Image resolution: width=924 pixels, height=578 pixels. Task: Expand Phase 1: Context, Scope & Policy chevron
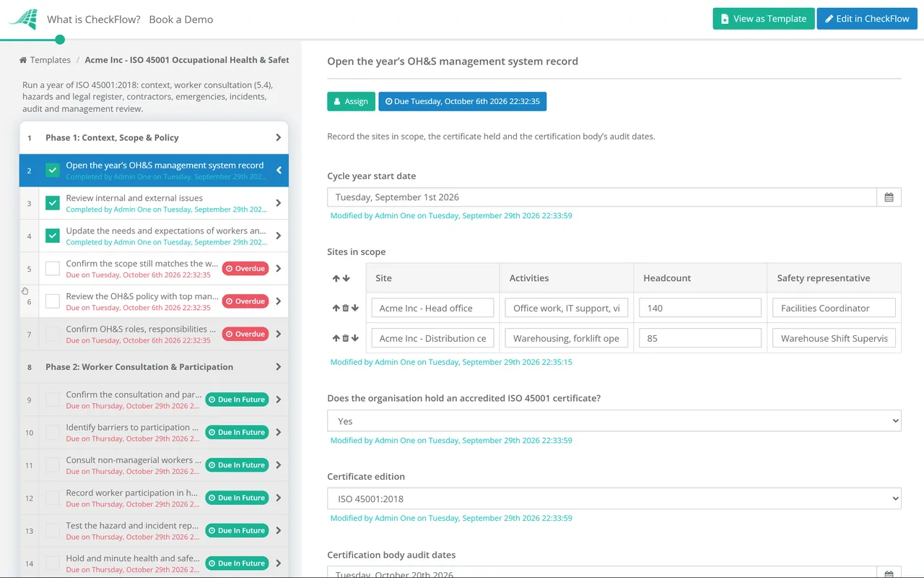pos(279,137)
